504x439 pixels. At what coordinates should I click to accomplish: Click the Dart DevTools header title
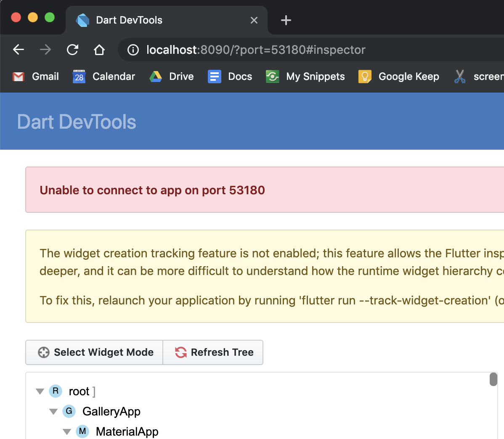coord(77,122)
